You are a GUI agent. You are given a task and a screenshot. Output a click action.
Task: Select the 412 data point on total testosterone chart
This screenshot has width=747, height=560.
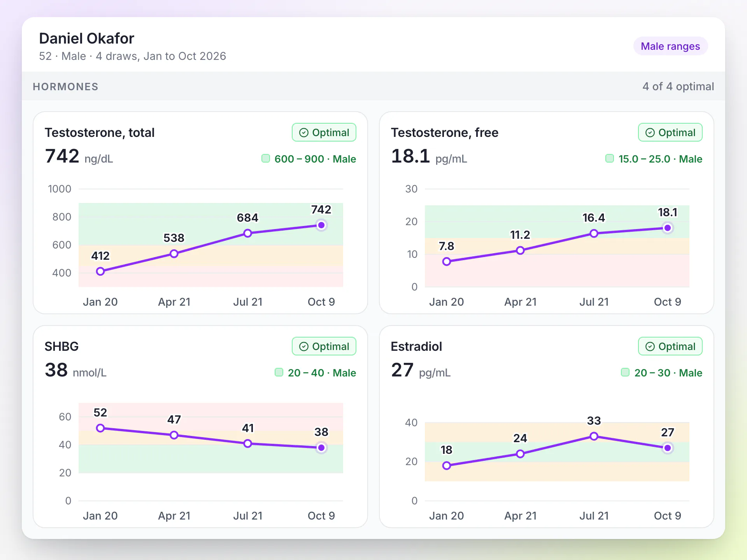pos(100,271)
